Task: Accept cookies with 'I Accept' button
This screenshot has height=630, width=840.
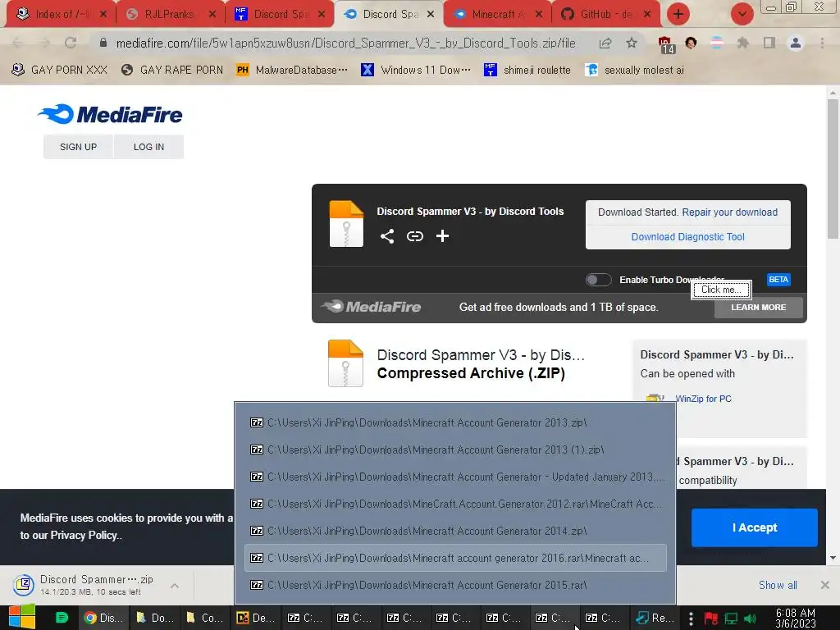Action: (x=755, y=527)
